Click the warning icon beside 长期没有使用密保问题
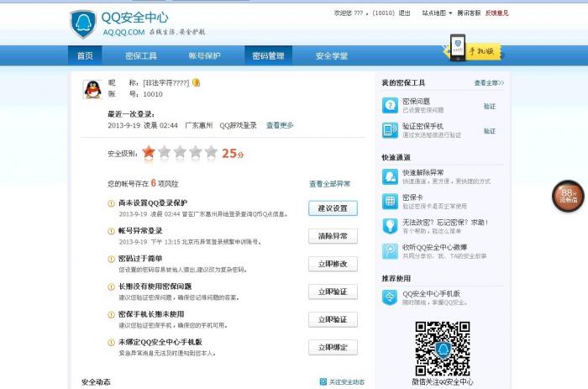The height and width of the screenshot is (389, 588). click(112, 287)
